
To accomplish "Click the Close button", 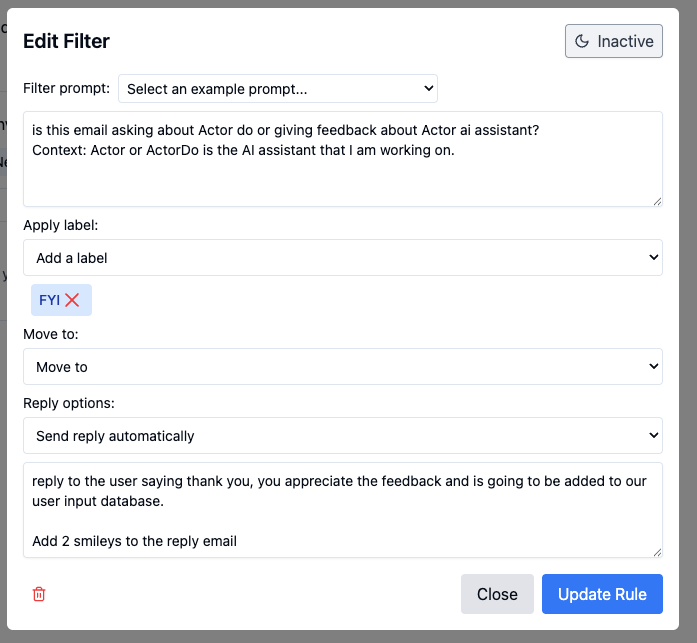I will coord(497,594).
